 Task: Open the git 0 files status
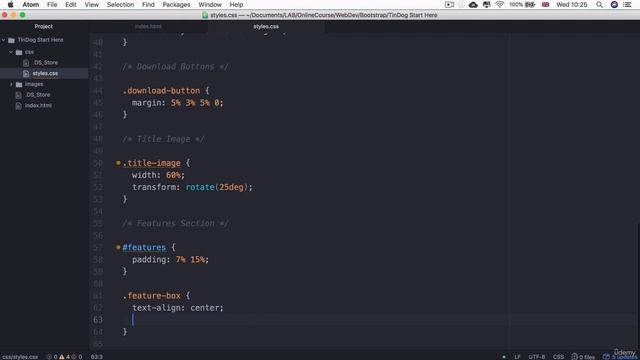(583, 357)
